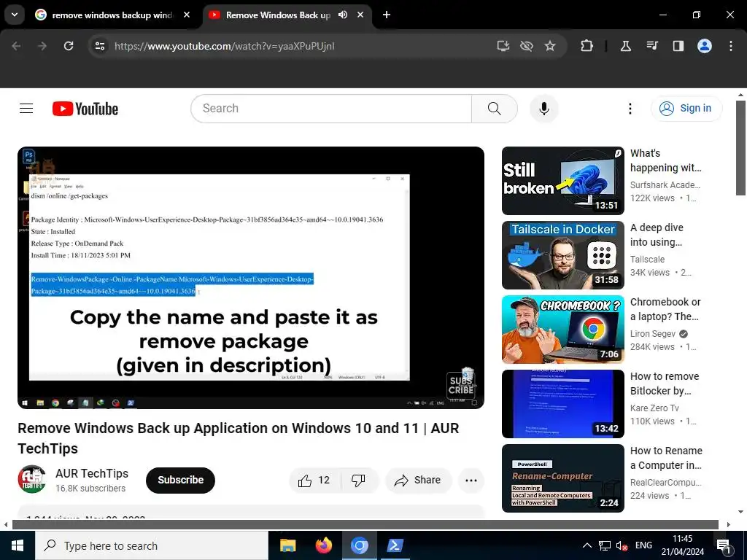This screenshot has width=747, height=560.
Task: Click in the YouTube search box
Action: point(331,109)
